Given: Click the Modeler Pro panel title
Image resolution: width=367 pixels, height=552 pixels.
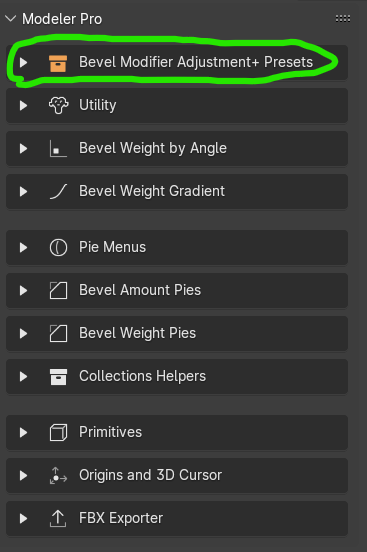Looking at the screenshot, I should (62, 19).
